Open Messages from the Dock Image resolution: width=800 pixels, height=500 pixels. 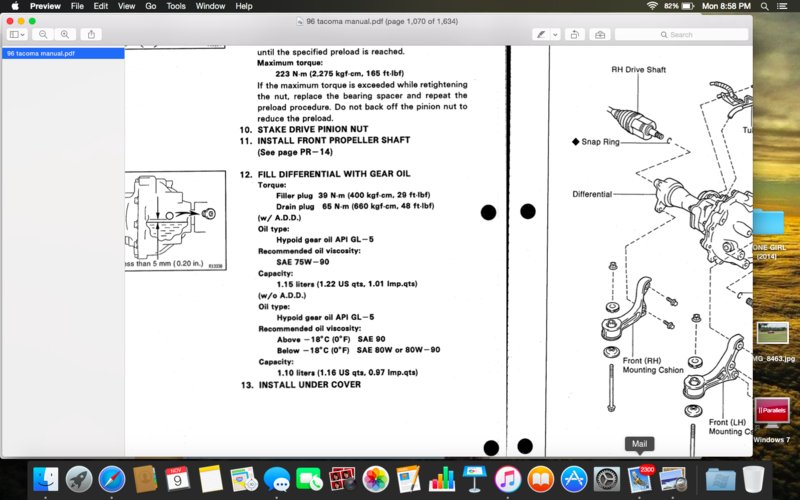[277, 479]
